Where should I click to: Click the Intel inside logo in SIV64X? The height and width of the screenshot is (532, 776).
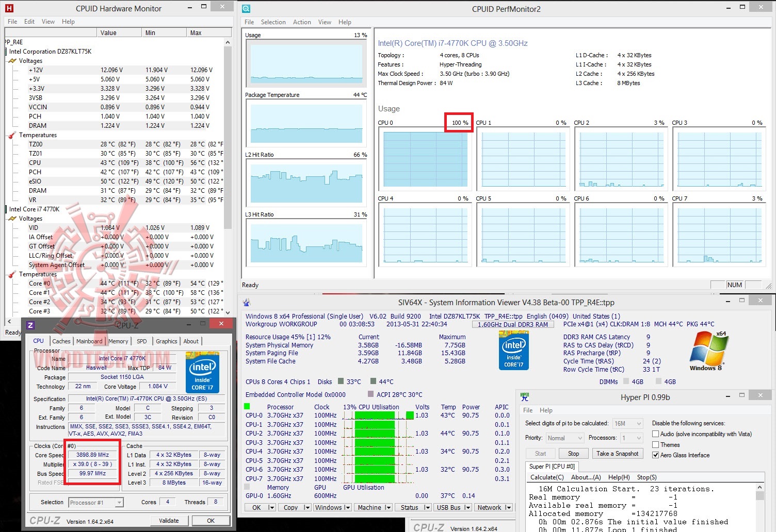coord(514,350)
